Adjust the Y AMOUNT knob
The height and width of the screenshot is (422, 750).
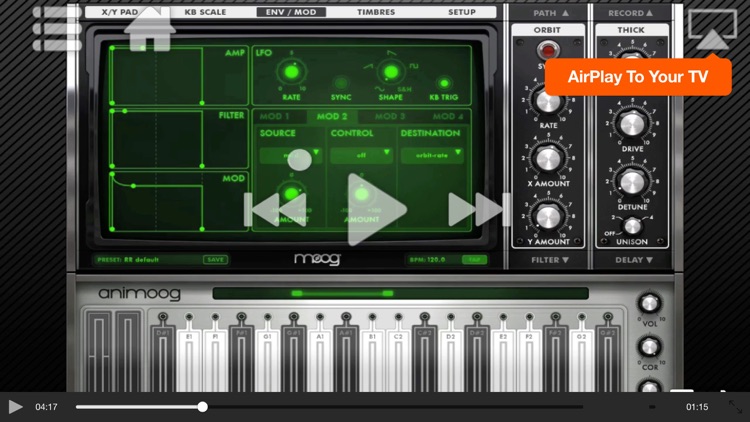tap(548, 217)
